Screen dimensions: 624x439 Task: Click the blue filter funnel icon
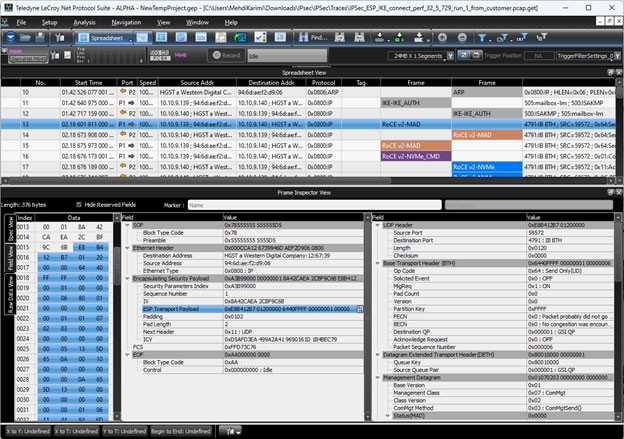pos(482,38)
